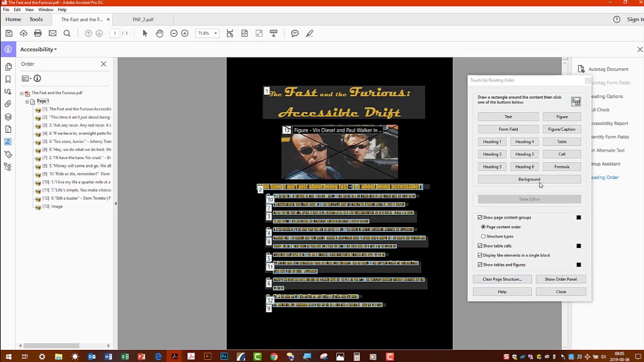Collapse the left navigation pane arrow
Screen dimensions: 644x362
click(115, 203)
